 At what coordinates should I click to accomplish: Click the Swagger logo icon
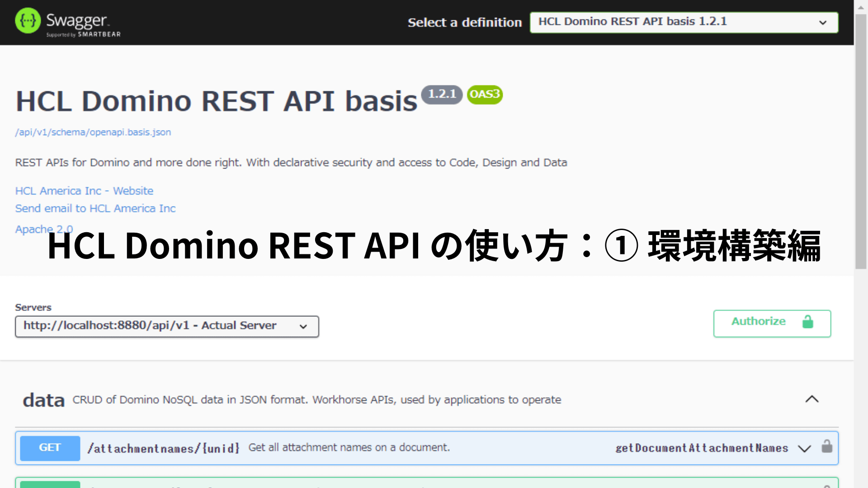point(28,21)
